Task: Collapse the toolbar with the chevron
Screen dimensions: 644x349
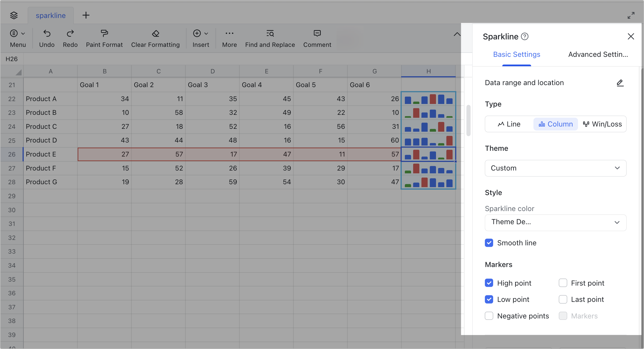Action: pyautogui.click(x=457, y=34)
